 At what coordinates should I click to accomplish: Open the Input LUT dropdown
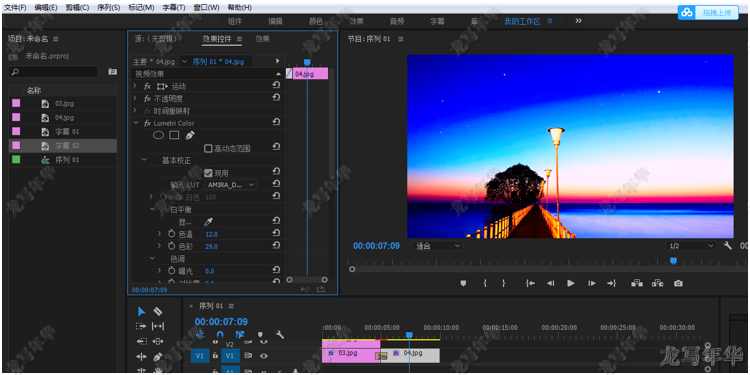point(231,185)
